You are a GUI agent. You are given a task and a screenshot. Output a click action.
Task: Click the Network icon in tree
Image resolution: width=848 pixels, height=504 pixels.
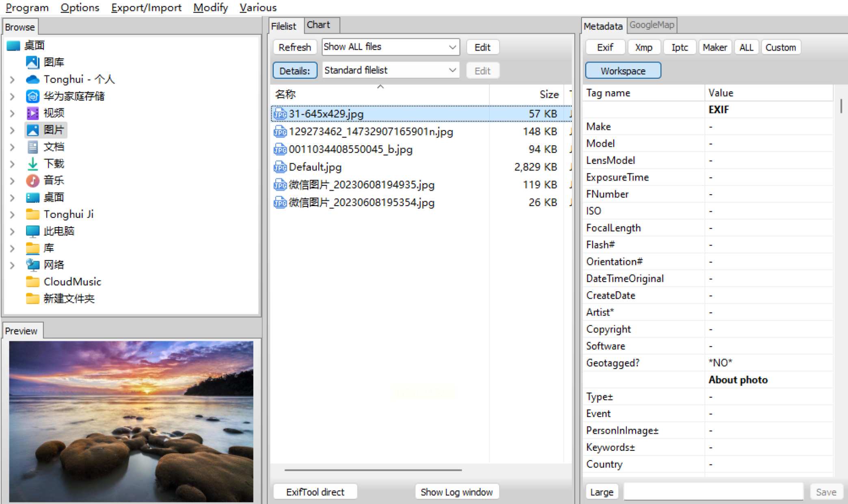[32, 265]
